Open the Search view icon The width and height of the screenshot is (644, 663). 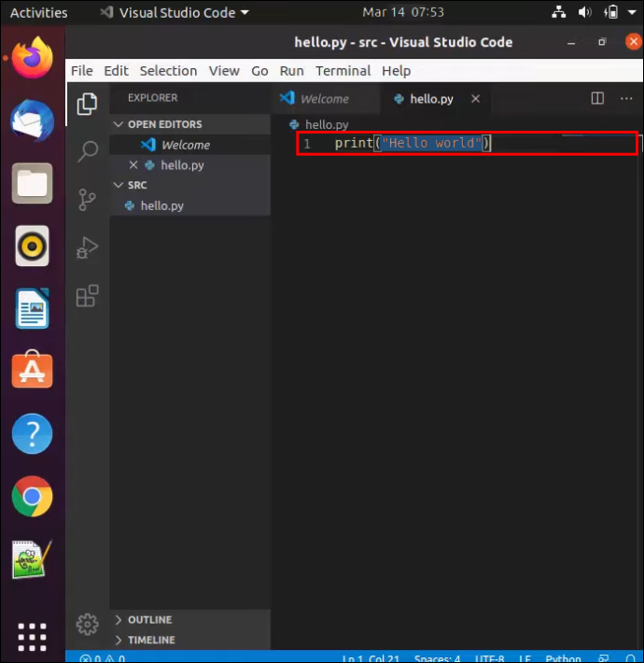tap(88, 151)
